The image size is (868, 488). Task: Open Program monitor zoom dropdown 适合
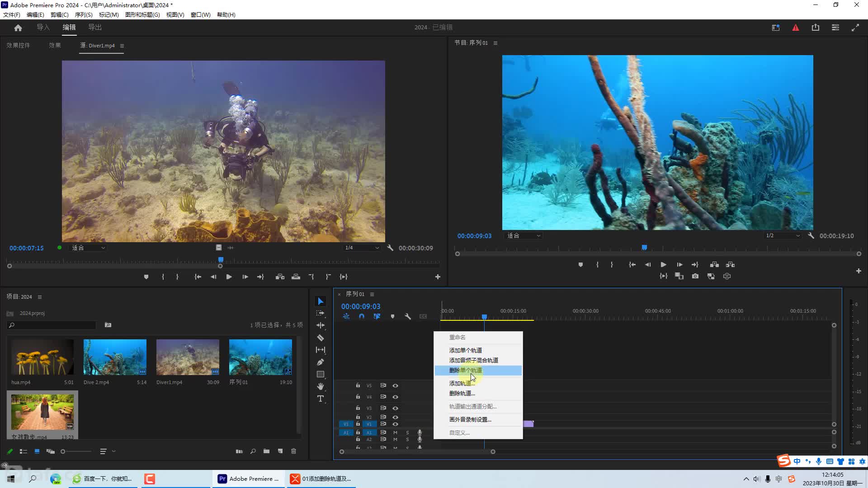(x=524, y=235)
